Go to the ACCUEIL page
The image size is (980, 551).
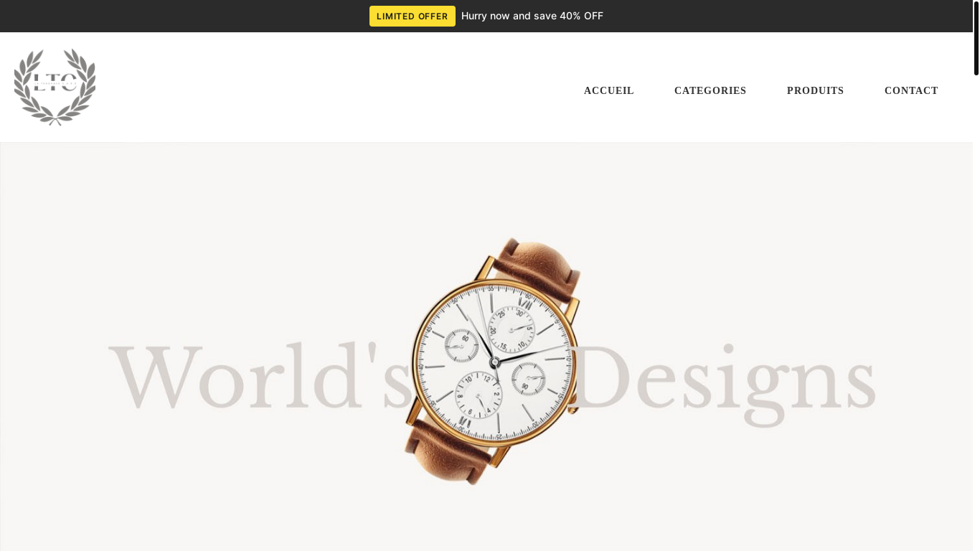point(609,91)
